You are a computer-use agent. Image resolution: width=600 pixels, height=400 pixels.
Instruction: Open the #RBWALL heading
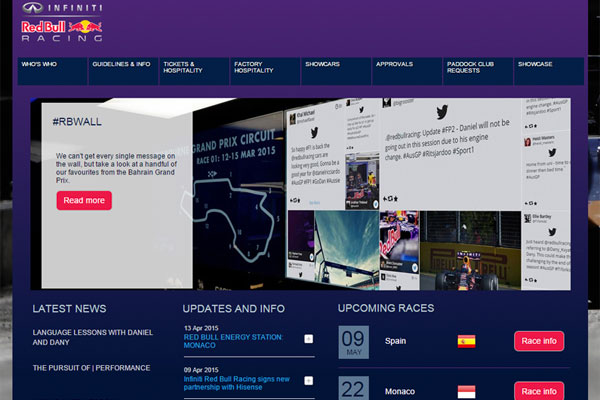77,122
